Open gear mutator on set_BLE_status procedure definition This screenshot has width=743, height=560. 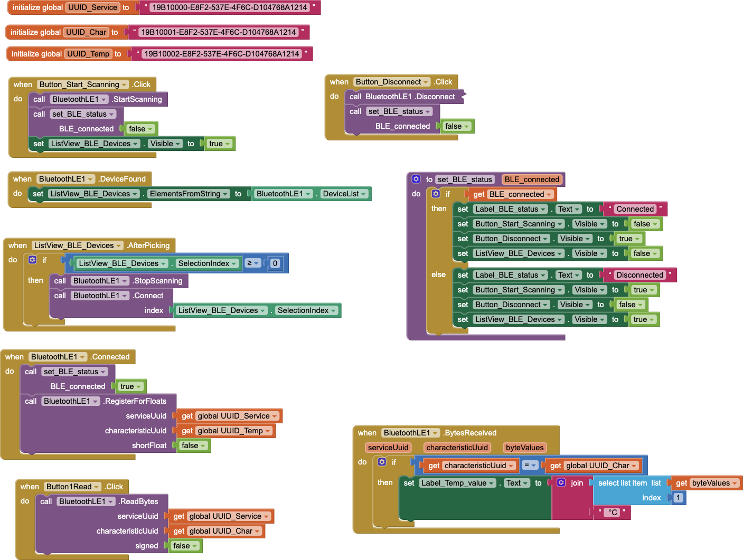tap(416, 179)
